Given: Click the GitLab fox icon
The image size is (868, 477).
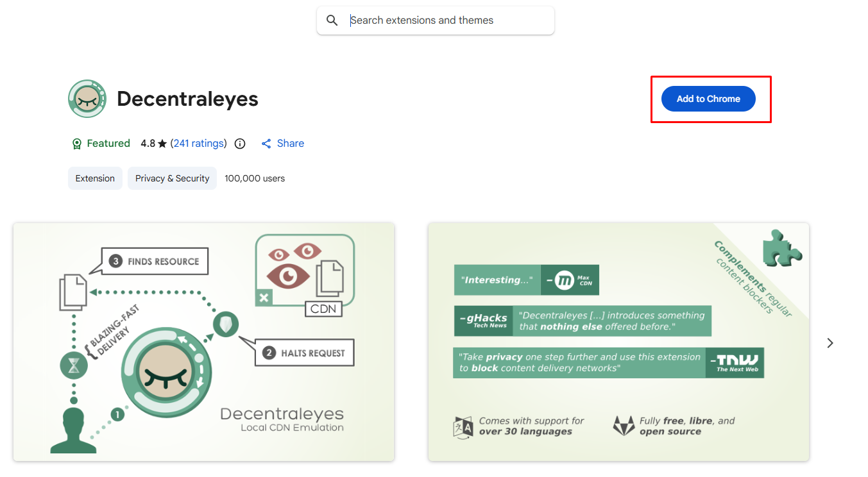Looking at the screenshot, I should point(623,426).
